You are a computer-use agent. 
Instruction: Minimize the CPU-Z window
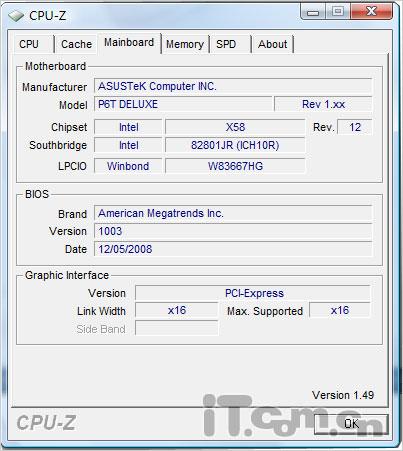click(x=313, y=12)
